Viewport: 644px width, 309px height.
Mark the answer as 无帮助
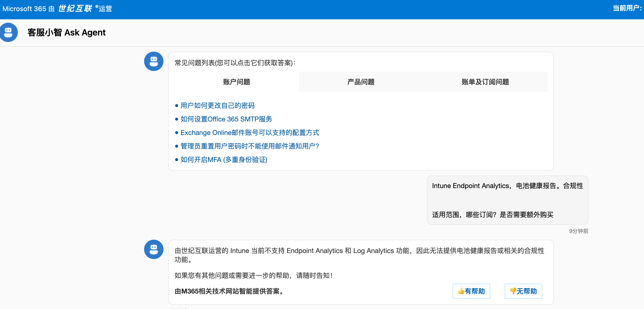click(523, 291)
